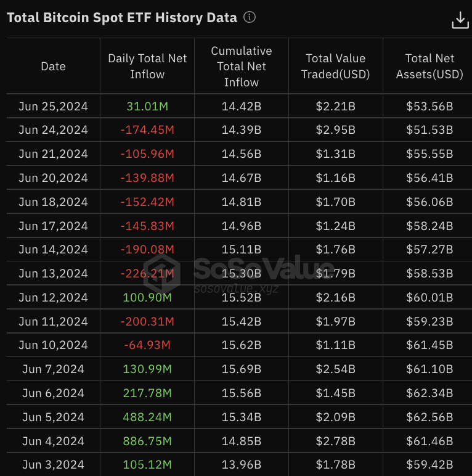The width and height of the screenshot is (472, 476).
Task: Click the Cumulative Total Net Inflow header
Action: pyautogui.click(x=242, y=67)
